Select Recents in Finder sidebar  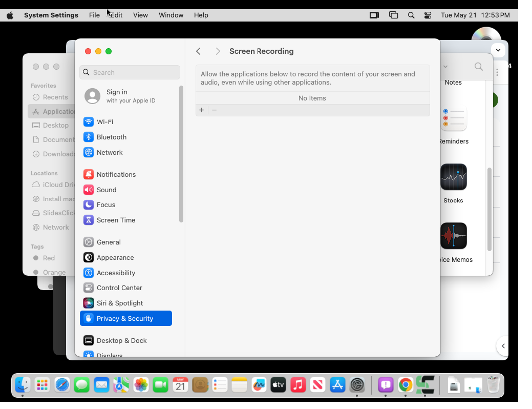pyautogui.click(x=51, y=97)
